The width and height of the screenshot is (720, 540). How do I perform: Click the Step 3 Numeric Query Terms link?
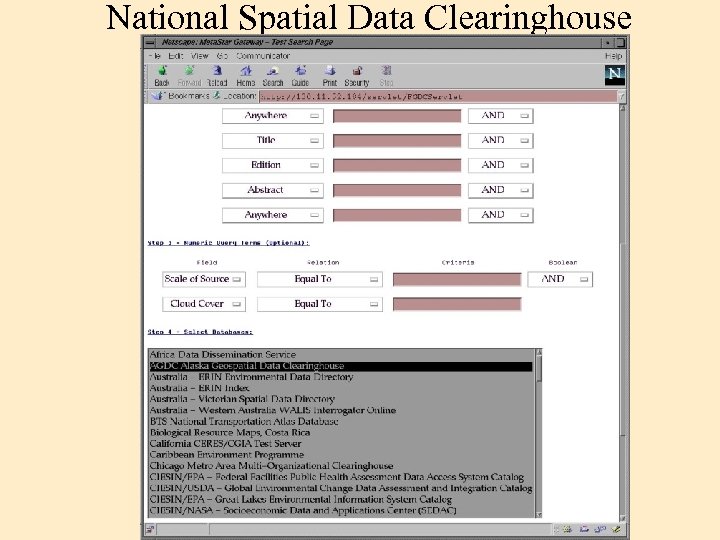pos(228,242)
